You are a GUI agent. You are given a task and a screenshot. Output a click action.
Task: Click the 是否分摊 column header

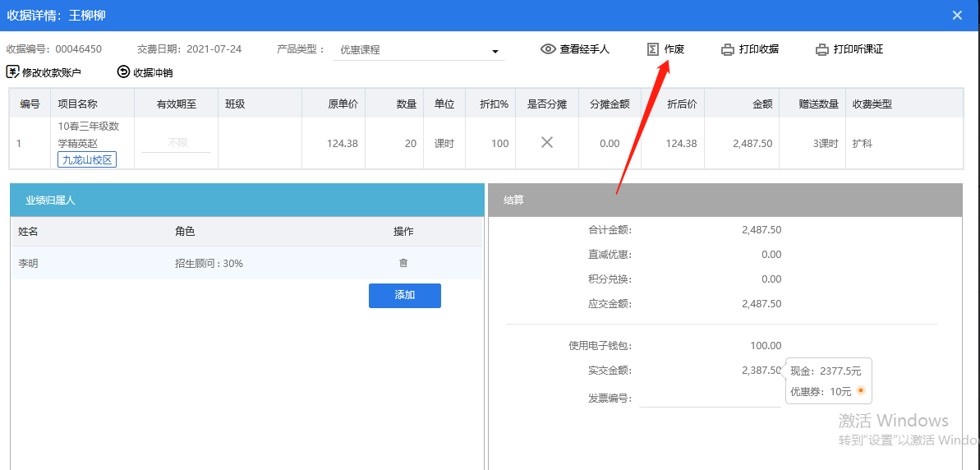pos(547,104)
